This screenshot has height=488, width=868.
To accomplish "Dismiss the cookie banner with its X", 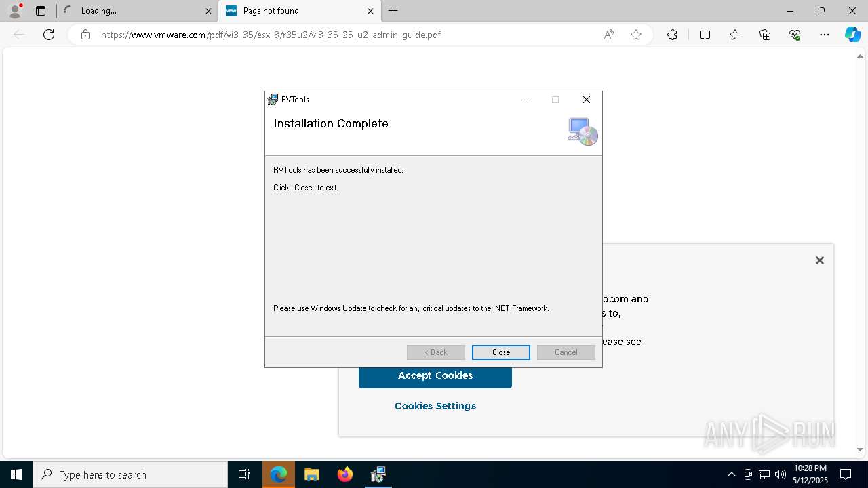I will [x=819, y=260].
